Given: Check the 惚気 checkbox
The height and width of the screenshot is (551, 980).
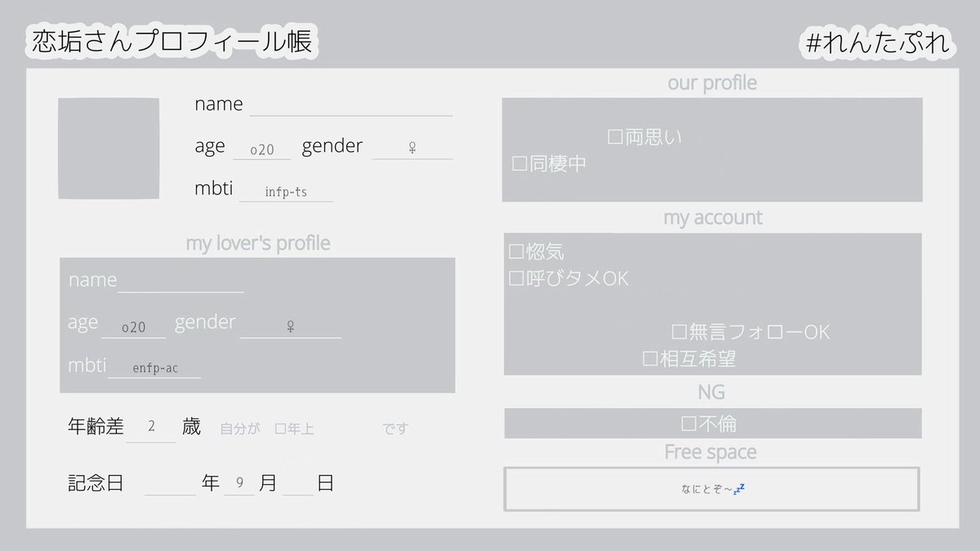Looking at the screenshot, I should coord(516,251).
